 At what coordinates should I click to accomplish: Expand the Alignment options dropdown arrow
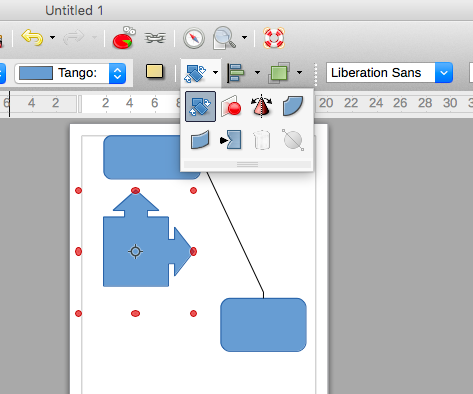257,72
